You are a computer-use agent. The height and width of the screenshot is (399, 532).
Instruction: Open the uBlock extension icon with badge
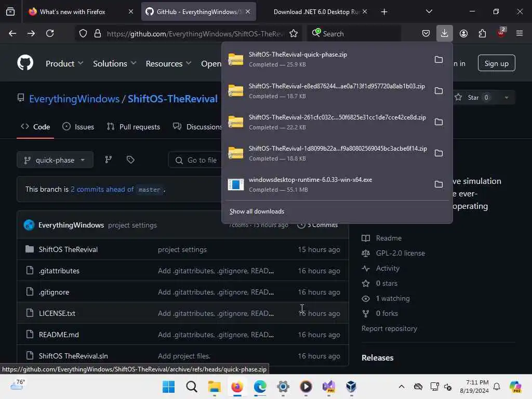501,33
